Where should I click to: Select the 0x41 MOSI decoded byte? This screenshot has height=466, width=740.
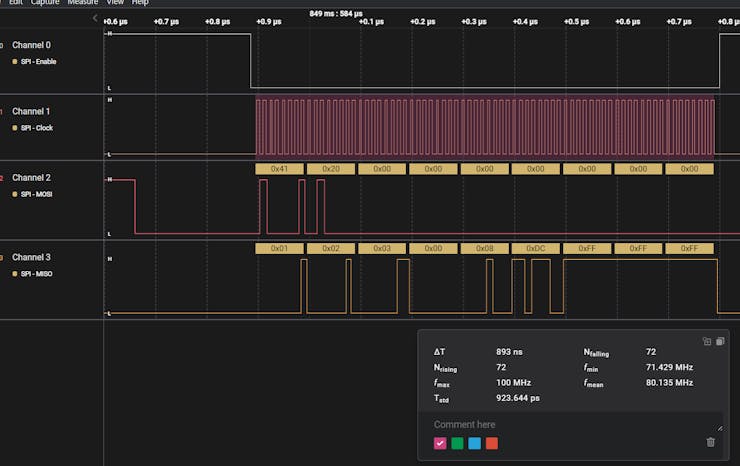point(280,169)
